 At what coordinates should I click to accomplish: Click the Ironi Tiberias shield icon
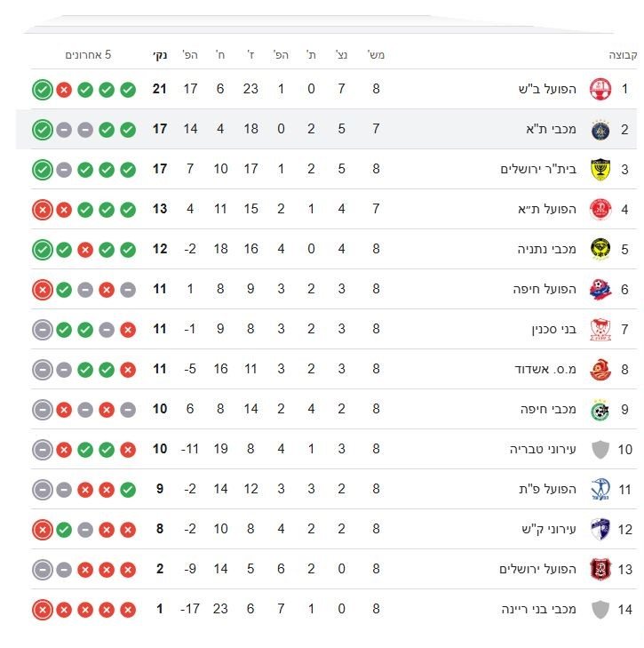[601, 449]
